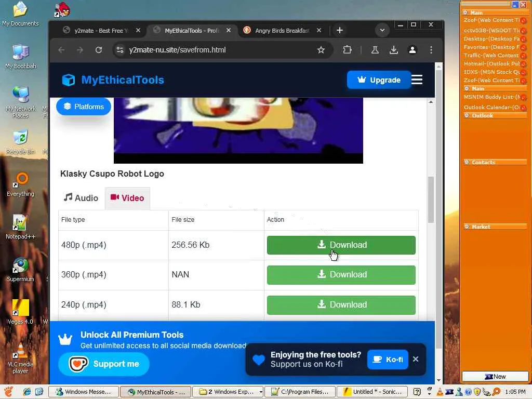Image resolution: width=532 pixels, height=399 pixels.
Task: Switch to the Audio tab
Action: point(81,198)
